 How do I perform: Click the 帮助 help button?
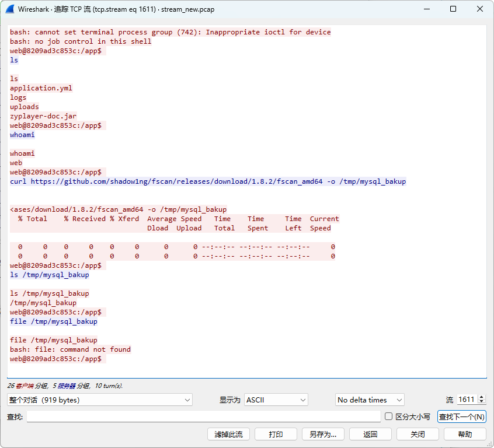465,434
